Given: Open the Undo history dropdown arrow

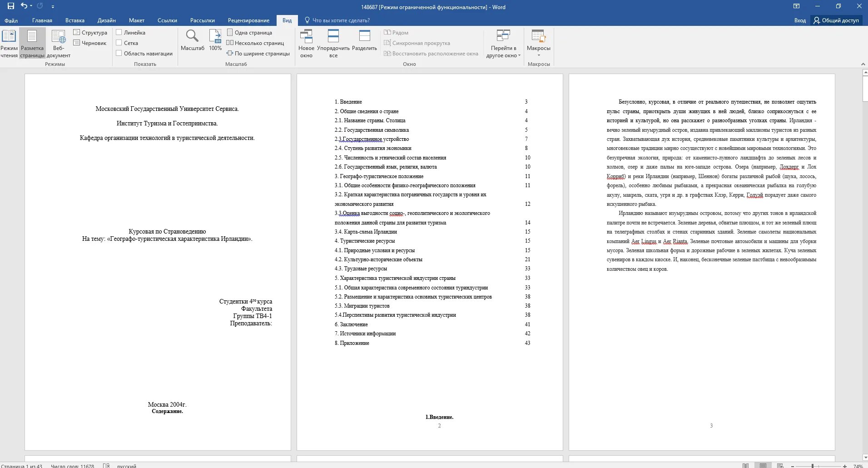Looking at the screenshot, I should click(x=31, y=6).
